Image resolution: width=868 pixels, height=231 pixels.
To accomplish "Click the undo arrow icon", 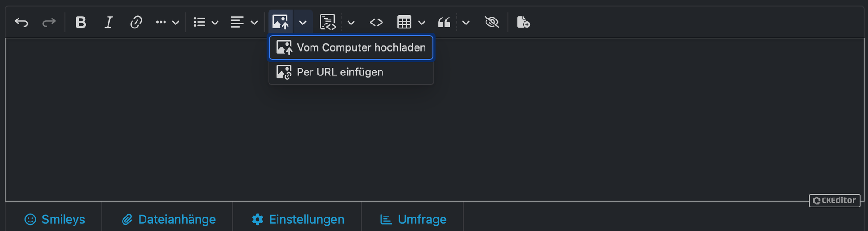I will coord(21,22).
